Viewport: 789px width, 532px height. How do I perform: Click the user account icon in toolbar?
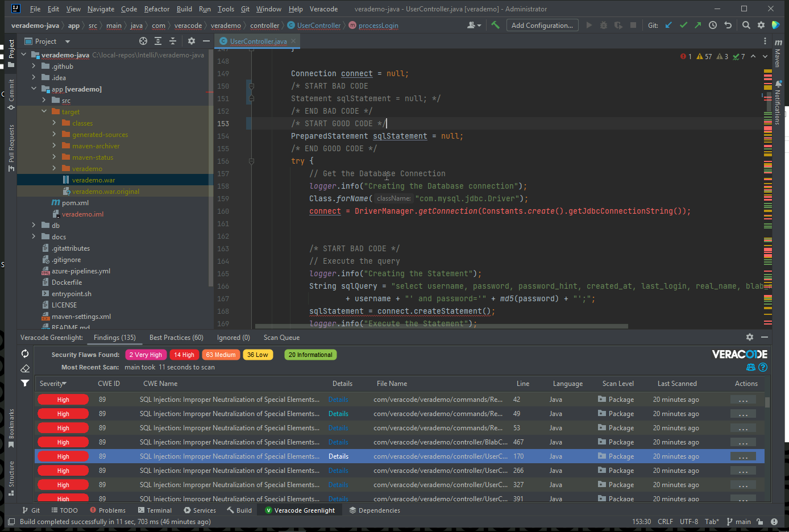pos(474,25)
